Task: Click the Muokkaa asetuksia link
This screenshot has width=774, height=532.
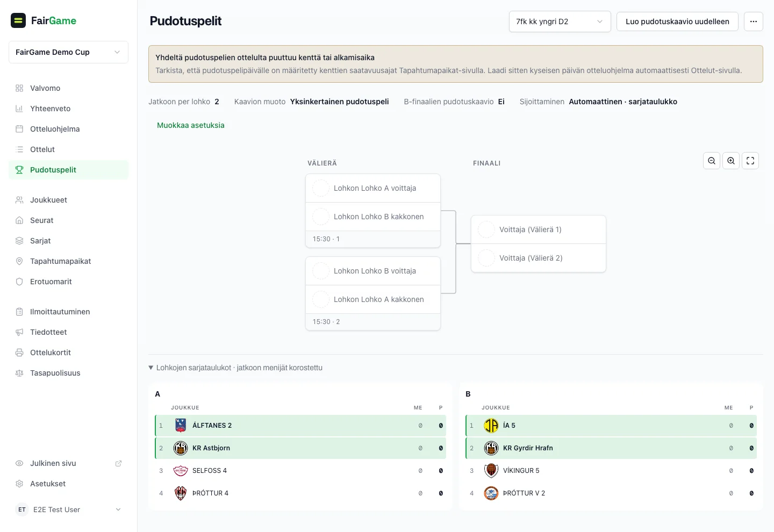Action: (x=191, y=125)
